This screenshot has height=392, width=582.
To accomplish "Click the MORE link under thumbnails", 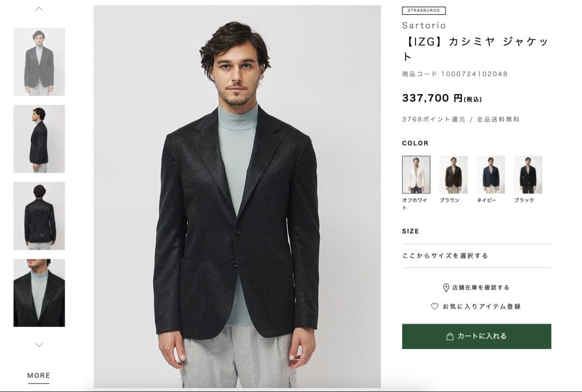I will point(39,376).
